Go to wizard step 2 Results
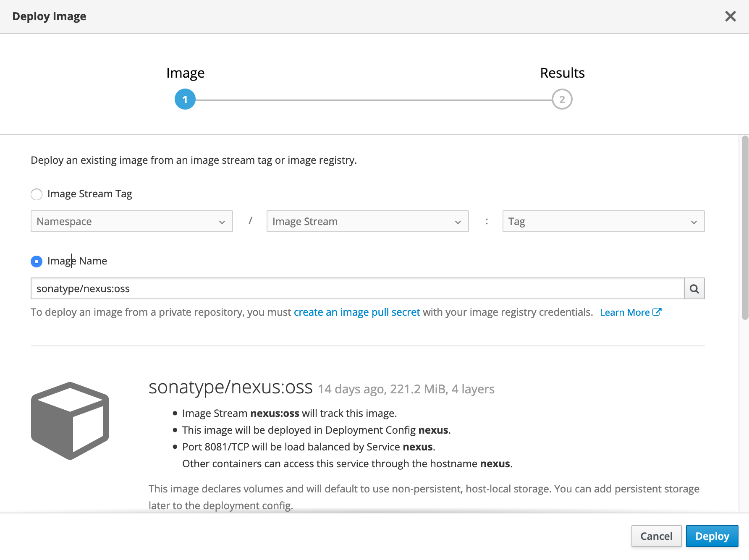 [562, 99]
